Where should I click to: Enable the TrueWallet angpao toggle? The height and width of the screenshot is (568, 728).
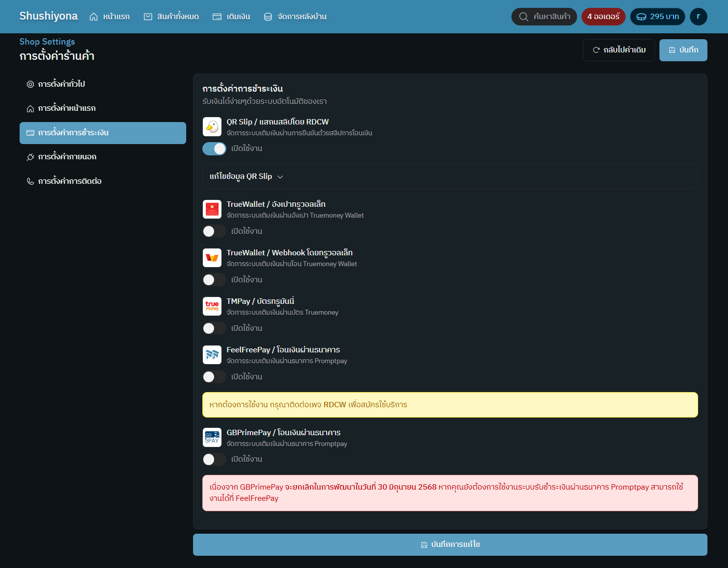pos(214,231)
